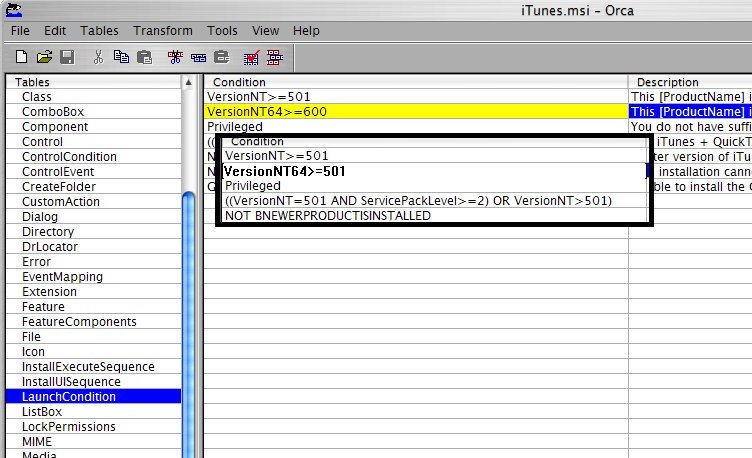This screenshot has height=458, width=752.
Task: Click the 'You do not have suffi' description cell
Action: click(x=691, y=126)
